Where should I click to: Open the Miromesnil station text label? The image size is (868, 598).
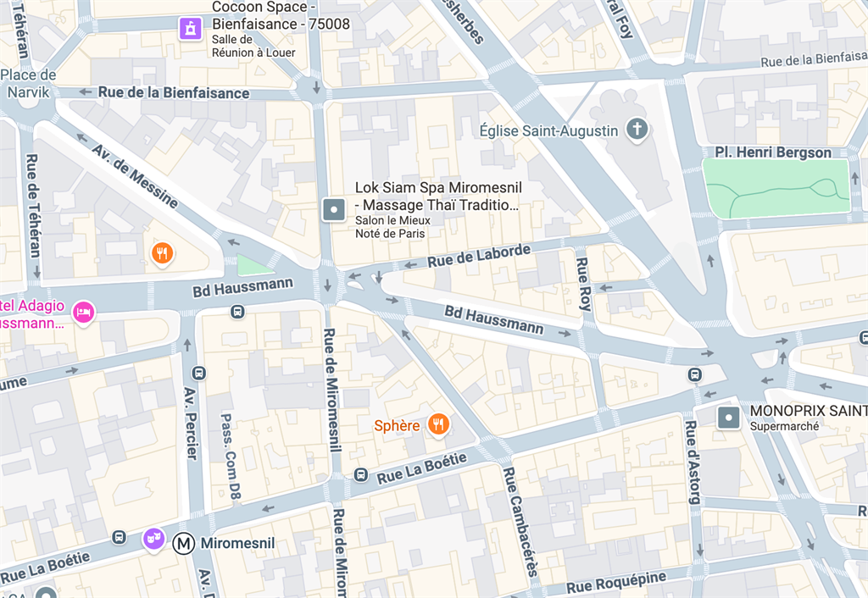pos(237,543)
